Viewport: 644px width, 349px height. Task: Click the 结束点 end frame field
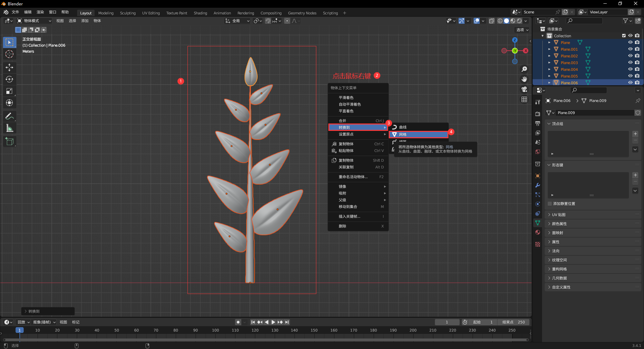[514, 322]
